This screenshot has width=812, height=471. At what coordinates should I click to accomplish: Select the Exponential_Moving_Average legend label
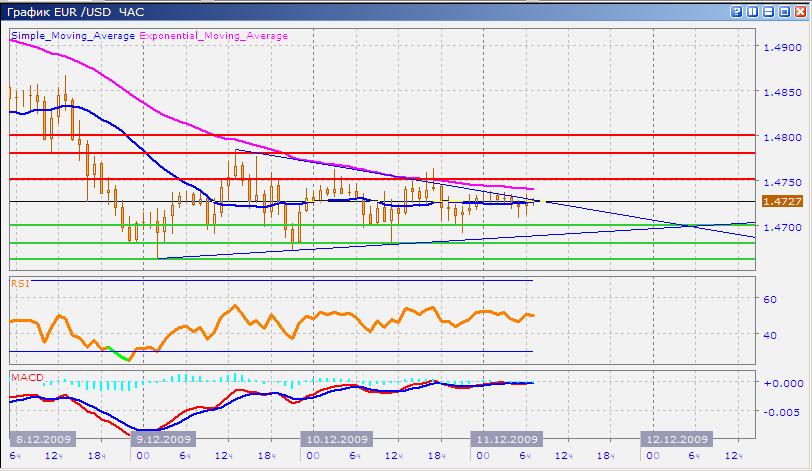point(213,36)
